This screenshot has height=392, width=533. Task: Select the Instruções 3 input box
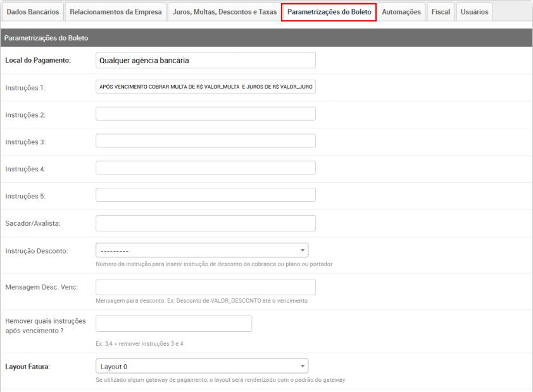click(x=206, y=141)
